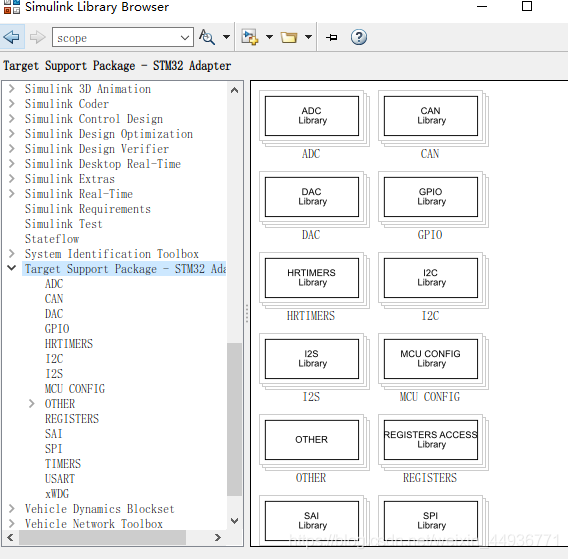Screen dimensions: 568x559
Task: Select Simulink Requirements in tree
Action: point(88,209)
